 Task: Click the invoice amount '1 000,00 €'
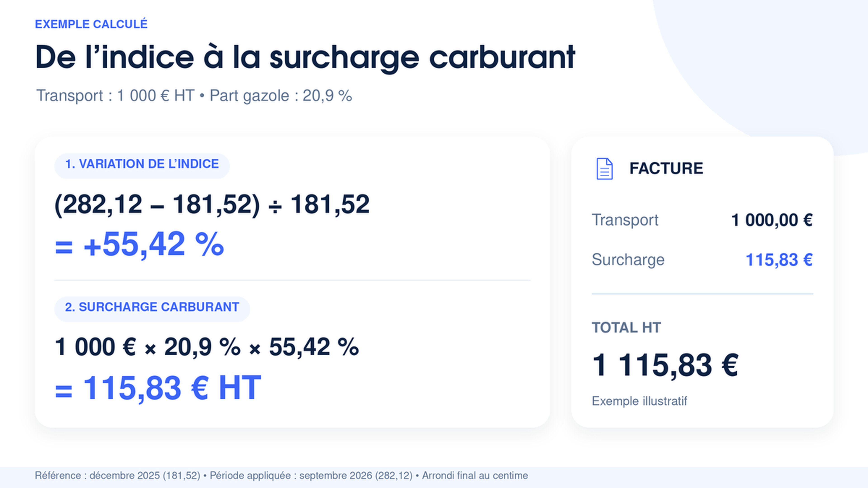[x=772, y=220]
